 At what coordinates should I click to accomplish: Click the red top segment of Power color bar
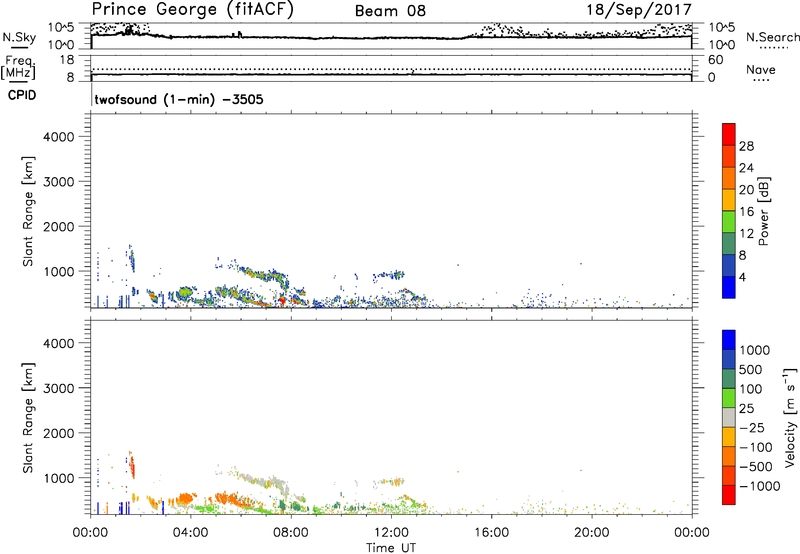(729, 134)
